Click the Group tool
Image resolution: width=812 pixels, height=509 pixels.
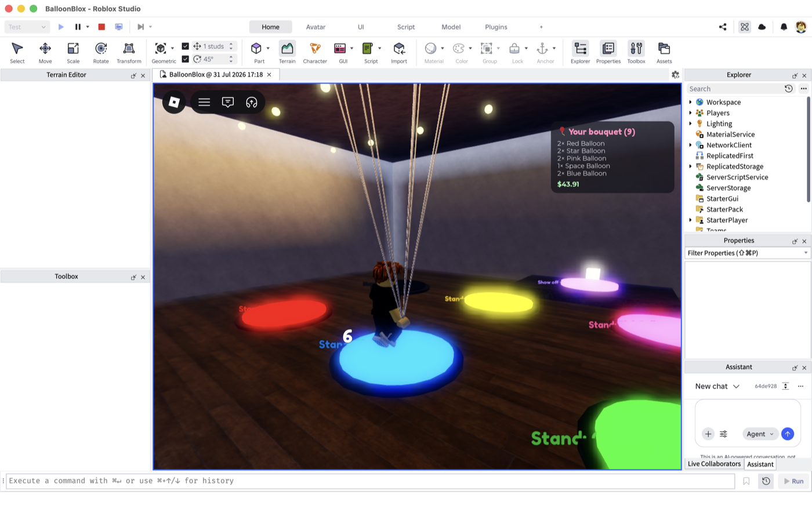487,48
